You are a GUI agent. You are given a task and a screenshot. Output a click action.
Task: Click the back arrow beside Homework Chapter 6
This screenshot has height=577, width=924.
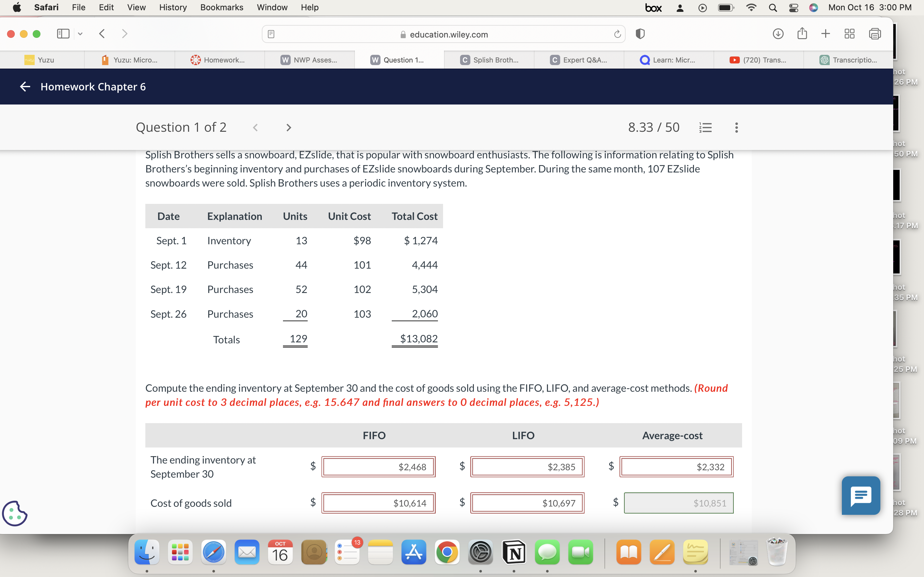[25, 87]
